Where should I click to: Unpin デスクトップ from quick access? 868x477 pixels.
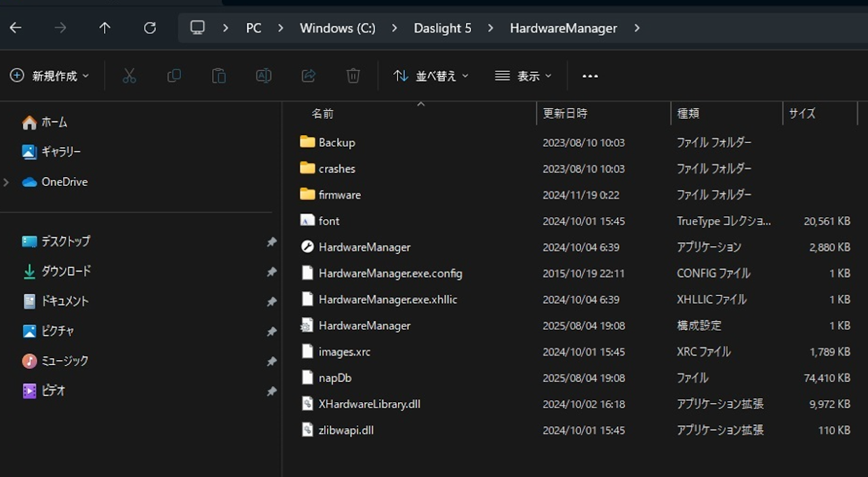(x=271, y=242)
